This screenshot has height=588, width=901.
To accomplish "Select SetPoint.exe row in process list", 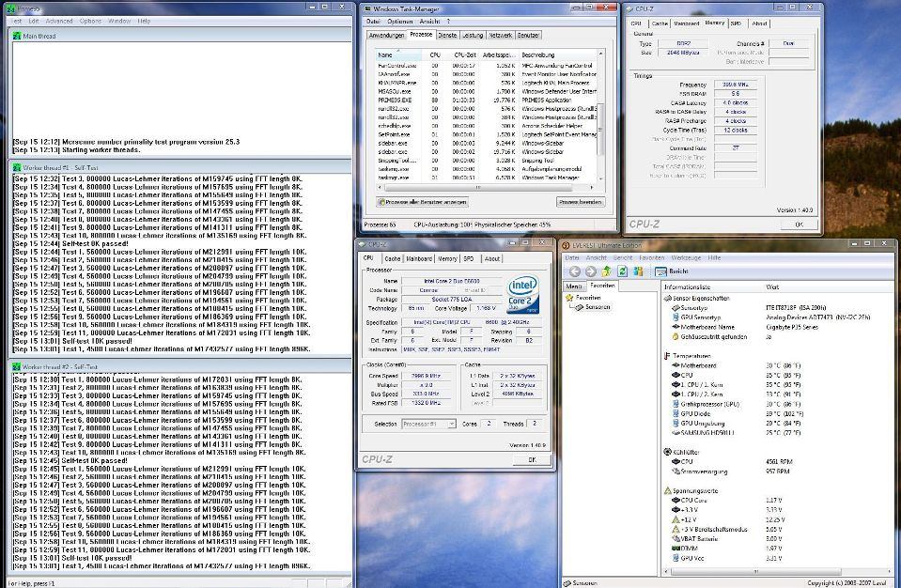I will coord(487,134).
